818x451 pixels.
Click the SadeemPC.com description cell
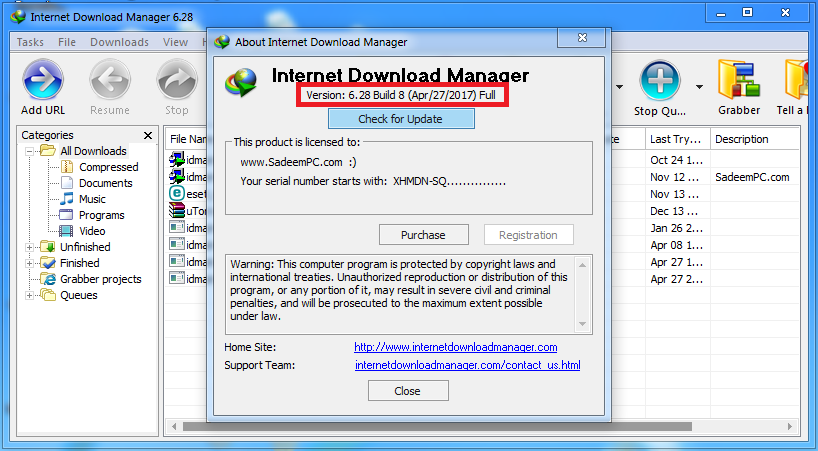click(x=752, y=177)
